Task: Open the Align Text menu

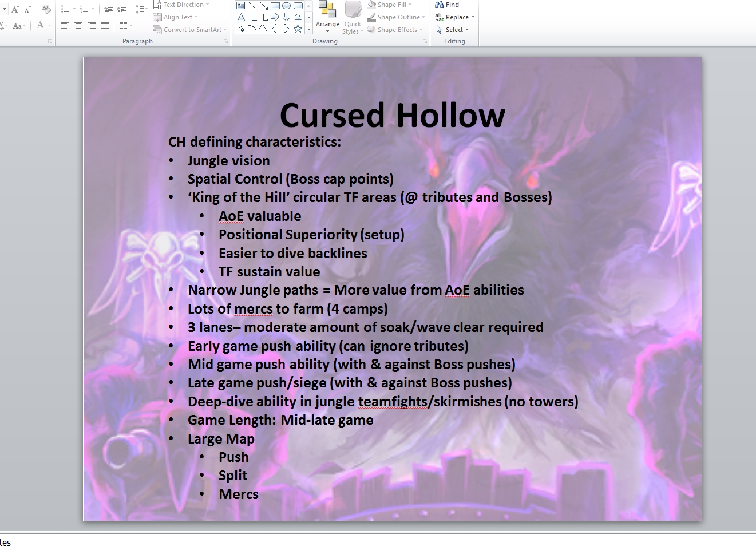Action: coord(175,17)
